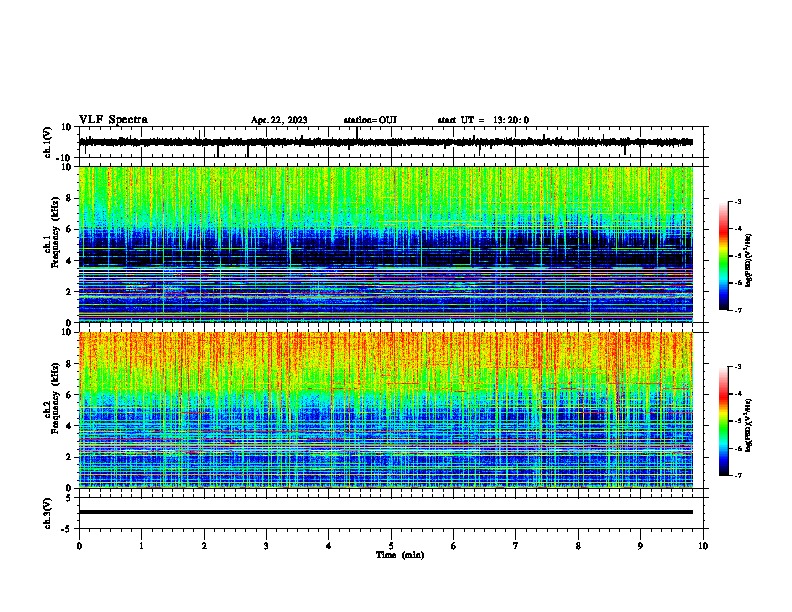Click the ch.1 voltage waveform trace

pyautogui.click(x=386, y=142)
